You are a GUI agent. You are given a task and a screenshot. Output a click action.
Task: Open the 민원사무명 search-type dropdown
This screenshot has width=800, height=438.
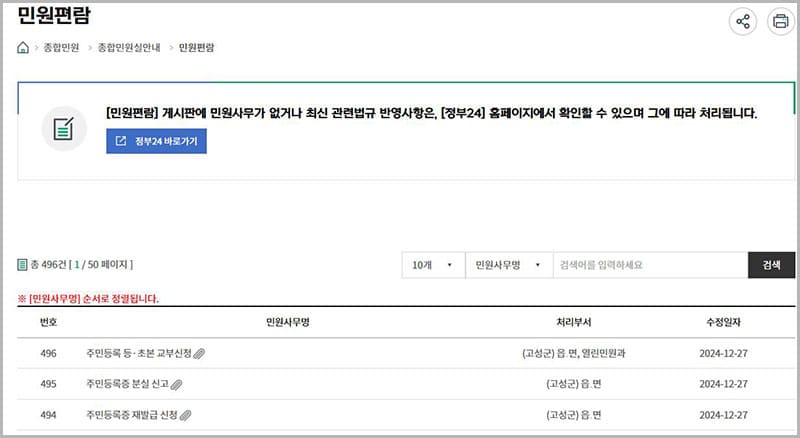point(509,265)
